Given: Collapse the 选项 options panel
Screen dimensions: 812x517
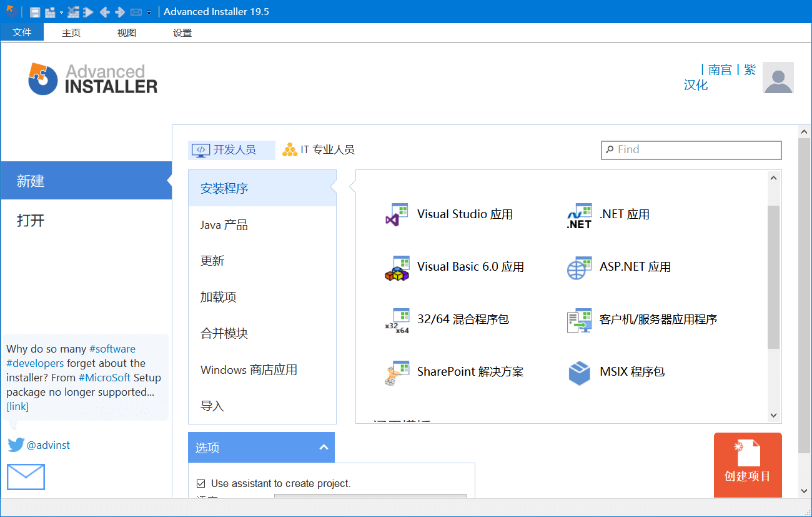Looking at the screenshot, I should [324, 447].
